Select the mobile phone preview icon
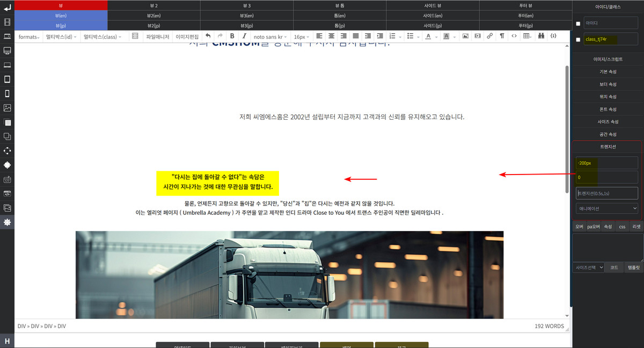The width and height of the screenshot is (644, 348). click(7, 93)
